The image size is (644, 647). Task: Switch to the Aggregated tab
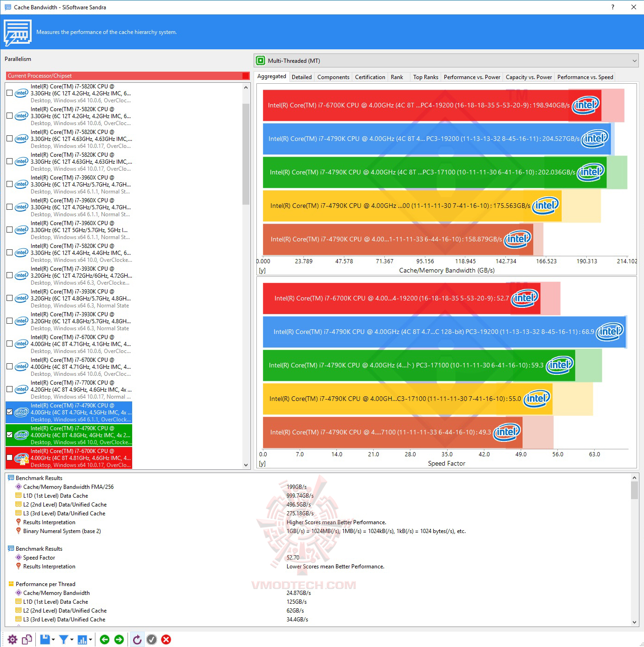click(272, 76)
